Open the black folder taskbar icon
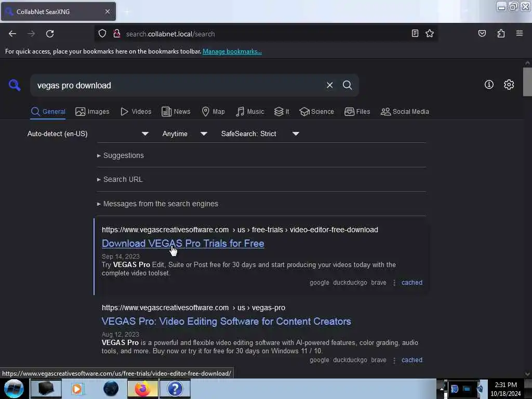Viewport: 532px width, 399px height. [x=46, y=389]
